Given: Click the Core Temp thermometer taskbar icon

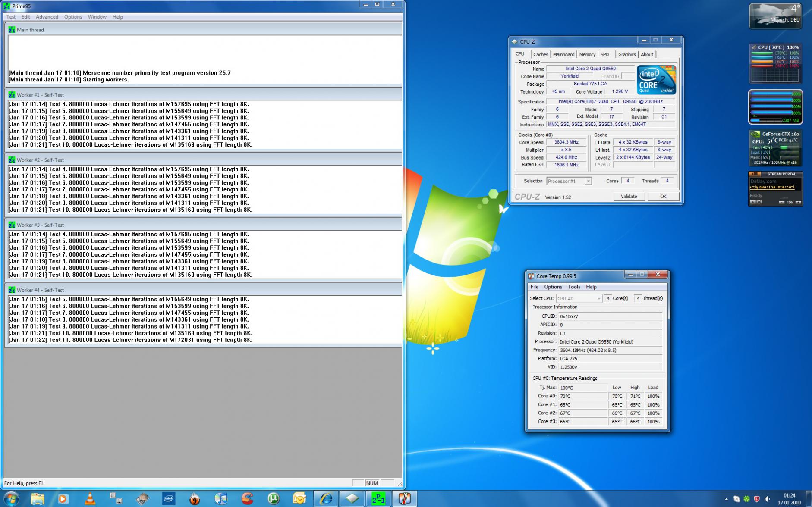Looking at the screenshot, I should (404, 499).
